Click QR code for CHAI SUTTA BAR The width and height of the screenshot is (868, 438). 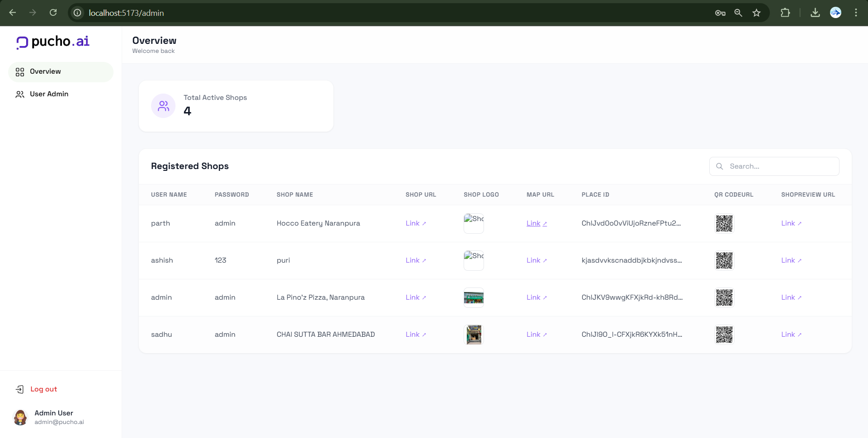(724, 334)
